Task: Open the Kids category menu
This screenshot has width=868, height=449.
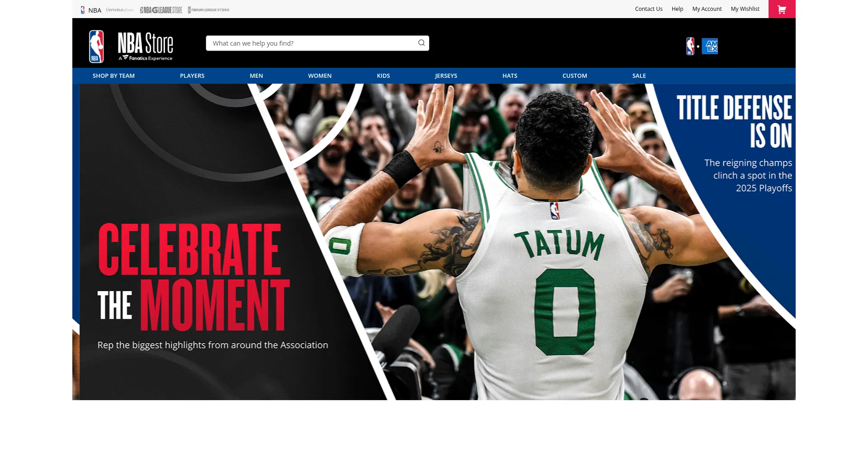Action: point(383,76)
